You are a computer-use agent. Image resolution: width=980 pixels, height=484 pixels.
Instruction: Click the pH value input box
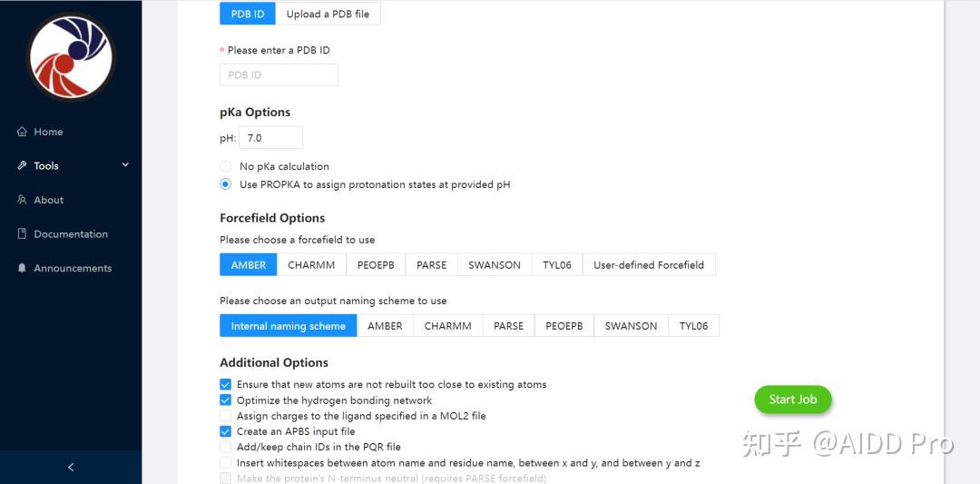click(x=270, y=138)
